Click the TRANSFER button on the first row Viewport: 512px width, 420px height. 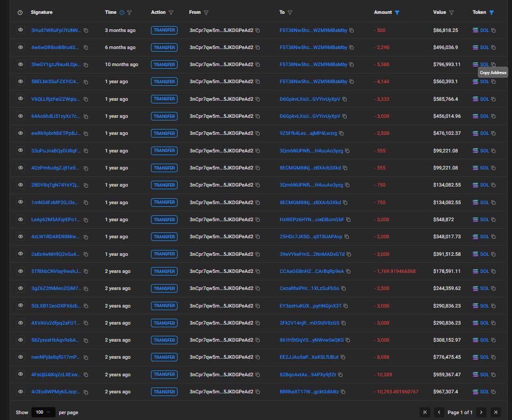[164, 30]
